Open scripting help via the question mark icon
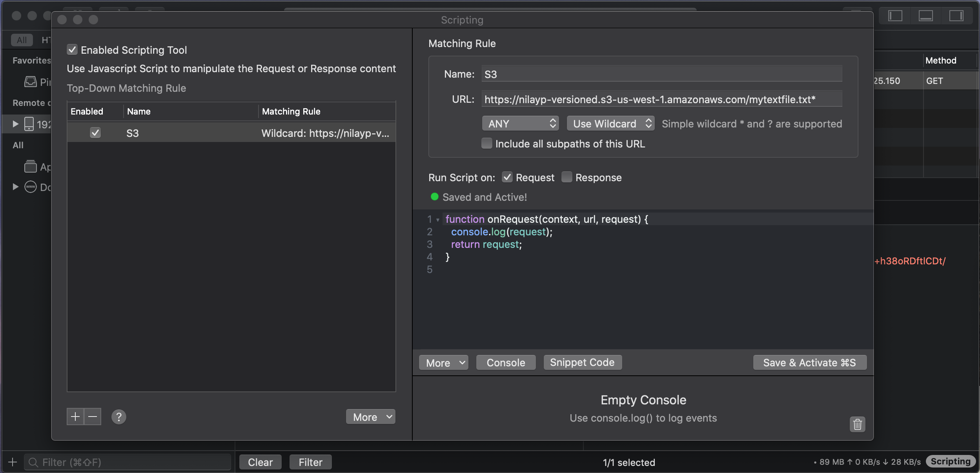This screenshot has height=473, width=980. (x=119, y=417)
